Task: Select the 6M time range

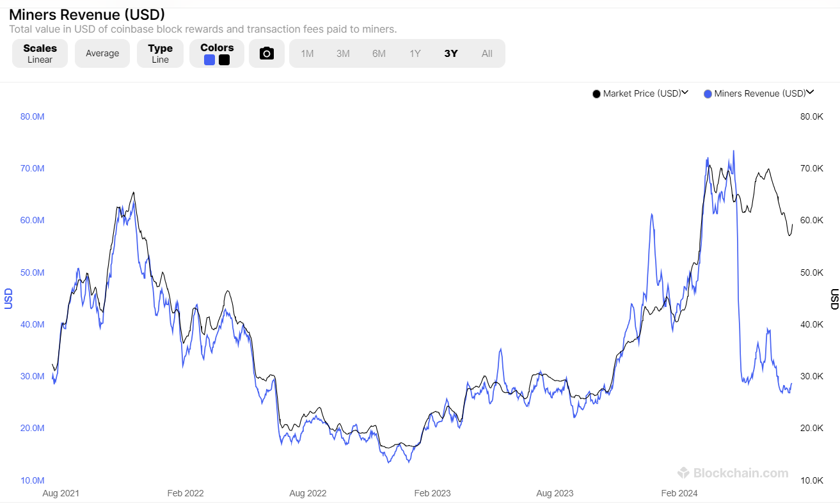Action: coord(379,53)
